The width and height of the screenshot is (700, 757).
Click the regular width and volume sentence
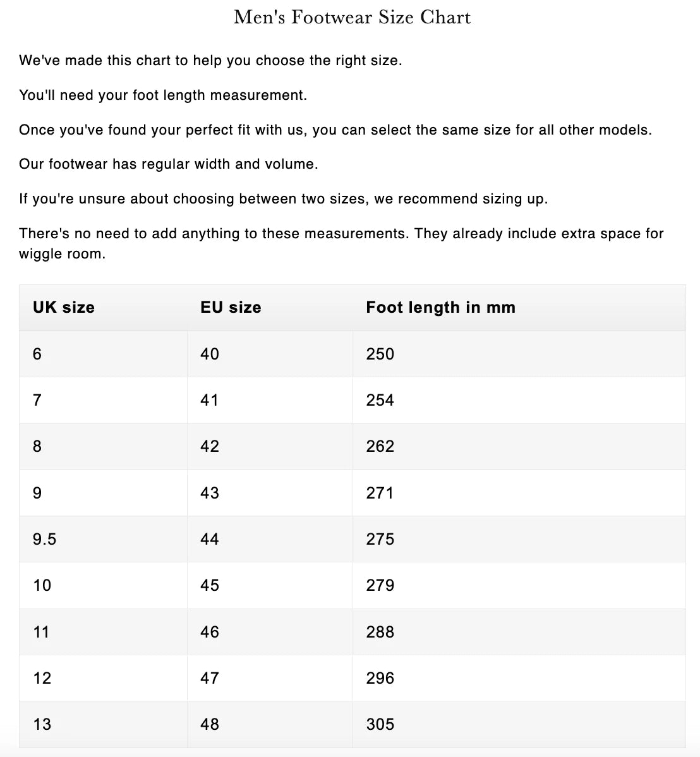(168, 164)
